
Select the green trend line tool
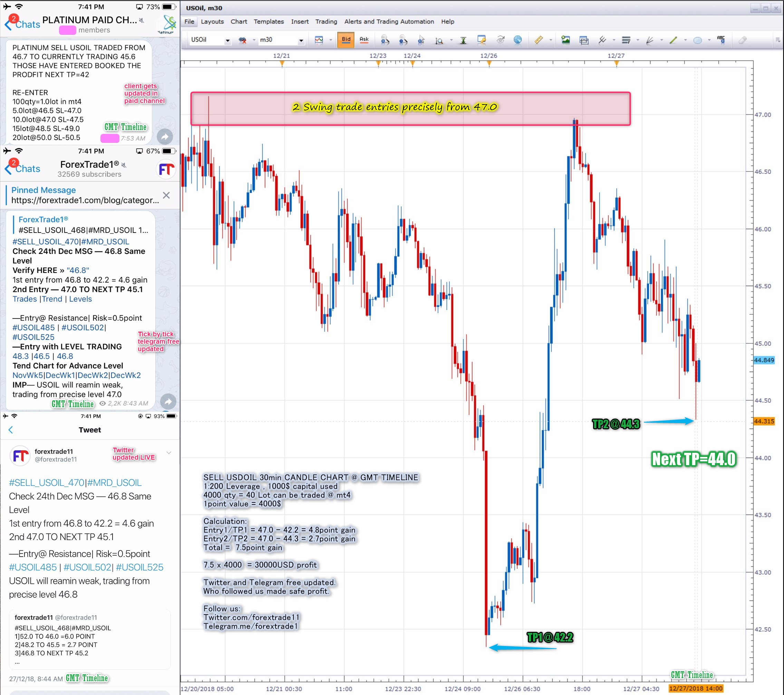674,40
